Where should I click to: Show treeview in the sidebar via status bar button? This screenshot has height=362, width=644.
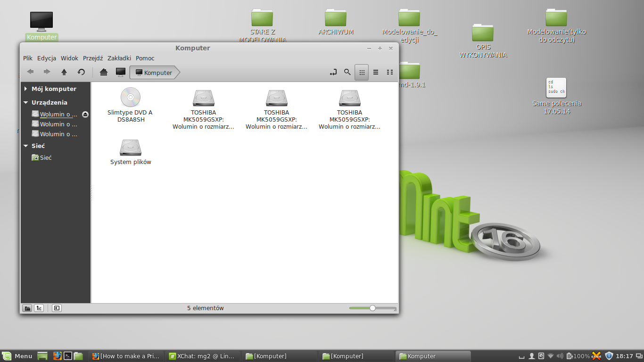click(39, 308)
